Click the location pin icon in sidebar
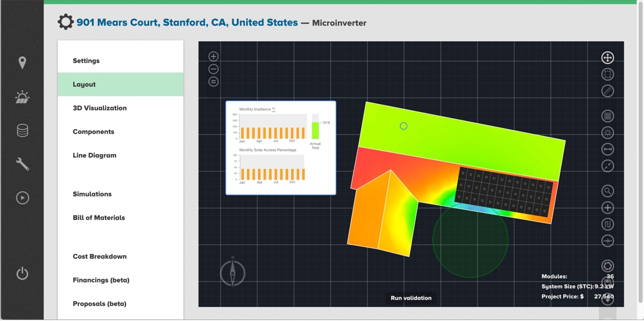This screenshot has width=644, height=321. point(22,63)
